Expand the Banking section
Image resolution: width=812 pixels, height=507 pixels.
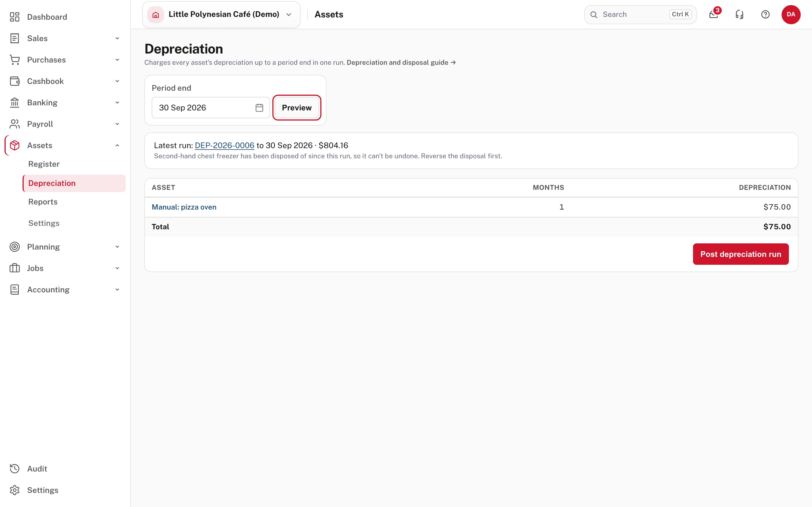coord(65,103)
